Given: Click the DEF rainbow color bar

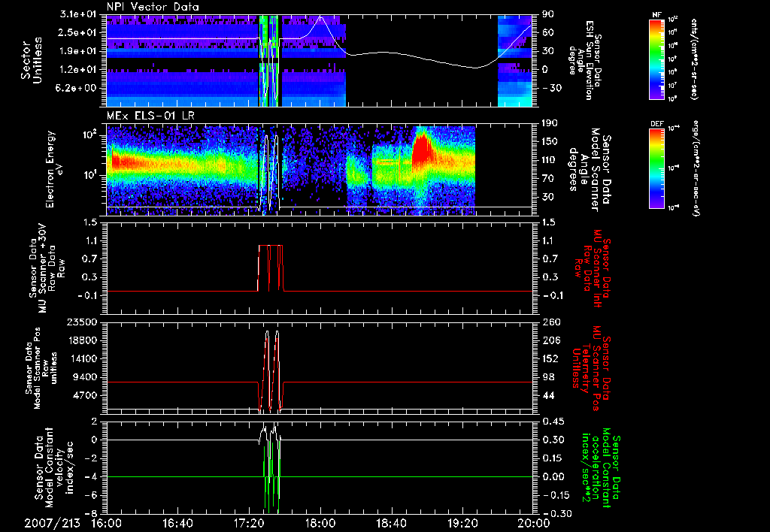Looking at the screenshot, I should click(x=657, y=168).
